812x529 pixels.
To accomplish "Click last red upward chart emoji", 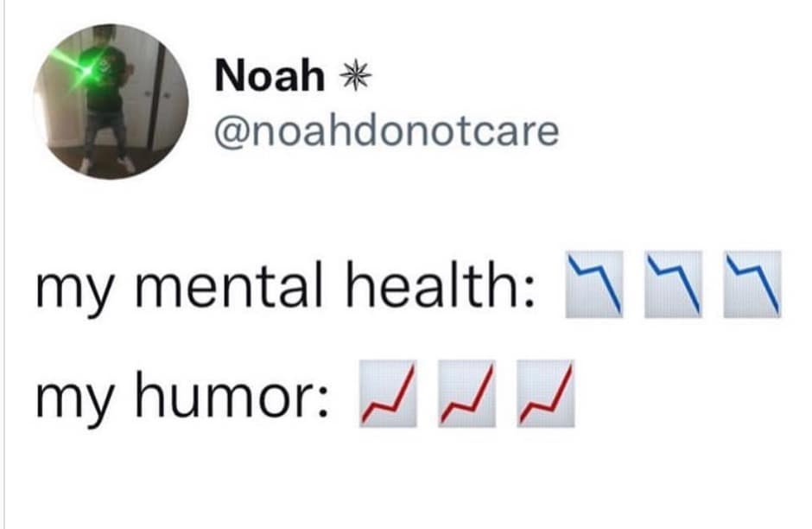I will [546, 394].
